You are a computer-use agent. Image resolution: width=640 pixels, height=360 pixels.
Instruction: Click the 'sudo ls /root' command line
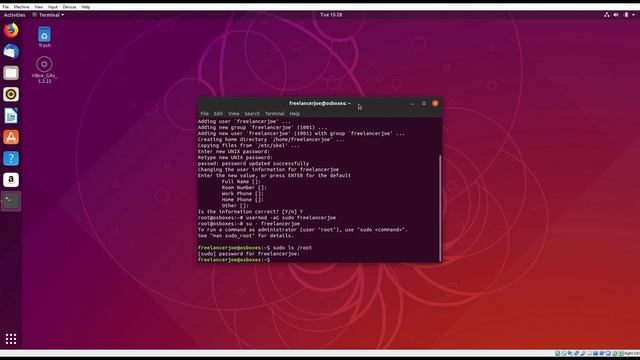coord(255,248)
